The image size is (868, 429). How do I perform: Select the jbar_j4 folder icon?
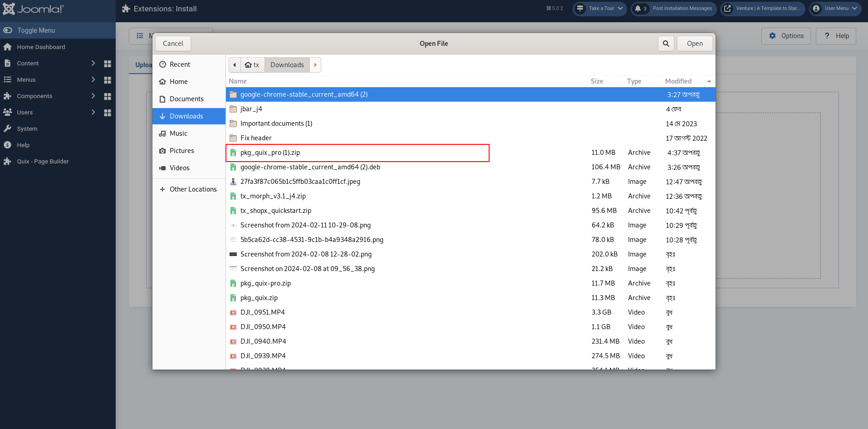click(x=233, y=109)
